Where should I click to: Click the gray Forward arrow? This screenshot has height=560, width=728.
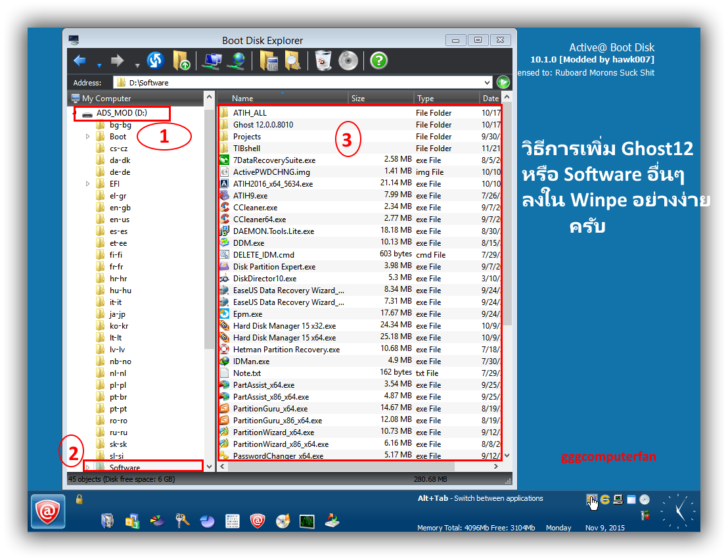(x=117, y=60)
